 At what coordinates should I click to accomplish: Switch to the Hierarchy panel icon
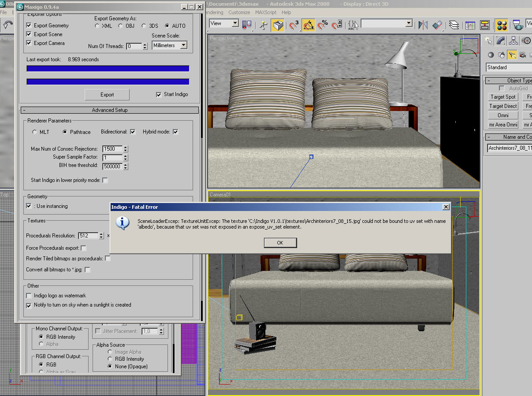513,41
